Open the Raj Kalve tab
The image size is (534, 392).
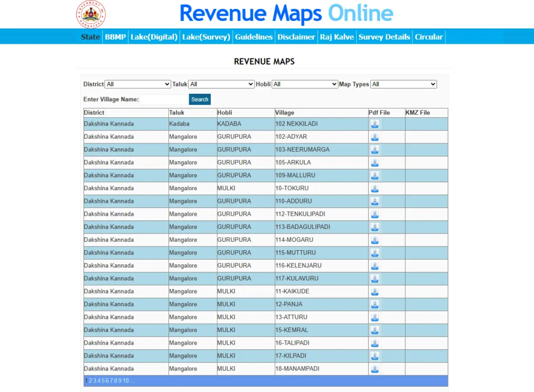(x=336, y=36)
